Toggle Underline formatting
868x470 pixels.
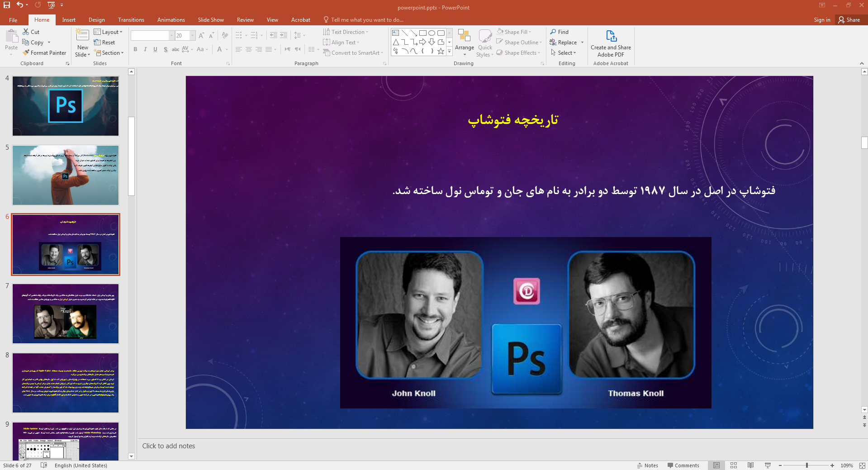point(155,49)
